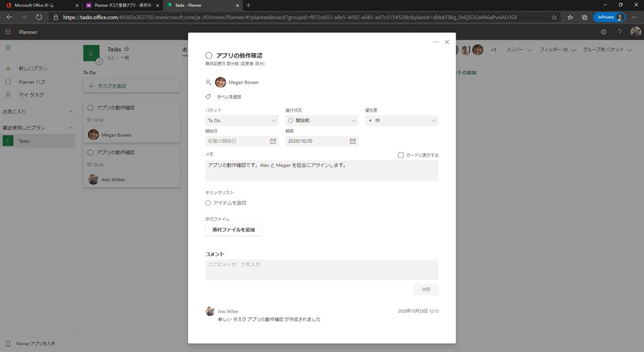Mark task complete circle in dialog title

[x=208, y=56]
